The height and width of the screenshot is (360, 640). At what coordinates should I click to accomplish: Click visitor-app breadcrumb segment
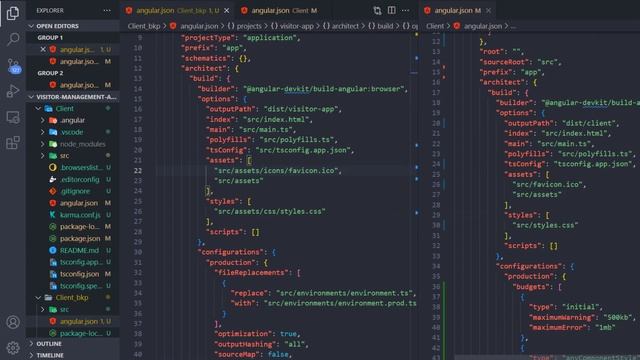click(x=292, y=26)
